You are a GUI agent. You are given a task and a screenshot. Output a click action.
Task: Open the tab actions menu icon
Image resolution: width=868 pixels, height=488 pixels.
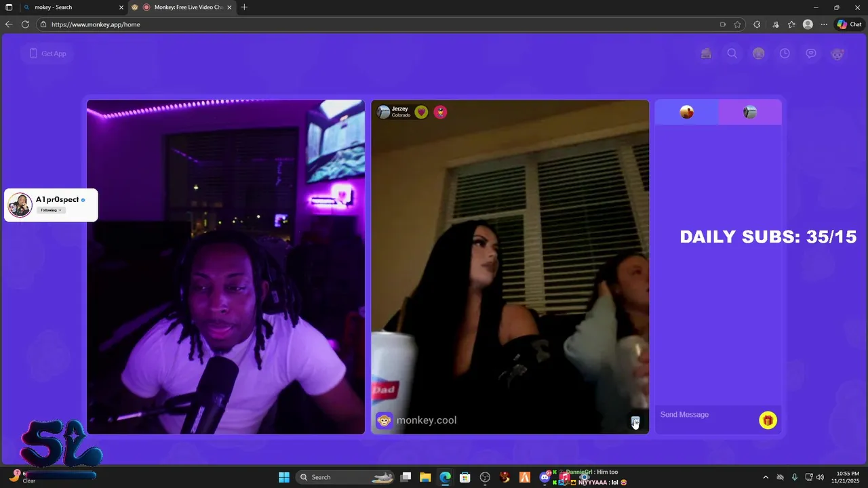pos(9,7)
